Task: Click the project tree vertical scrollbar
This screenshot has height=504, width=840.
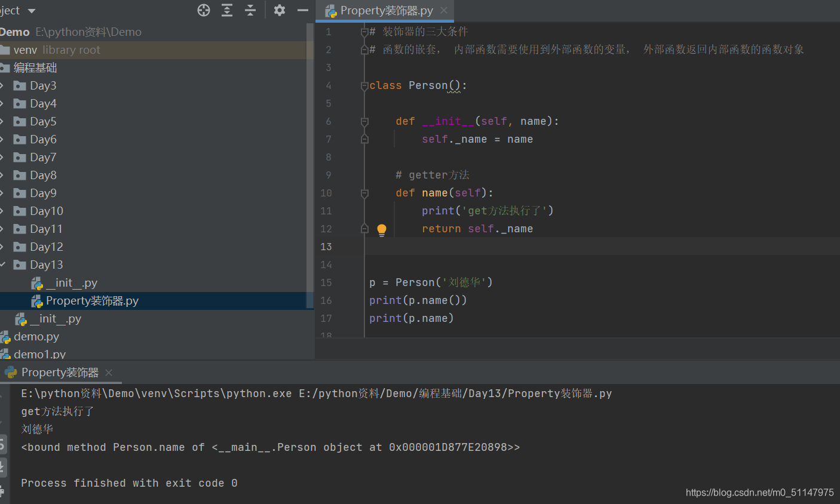Action: [x=309, y=166]
